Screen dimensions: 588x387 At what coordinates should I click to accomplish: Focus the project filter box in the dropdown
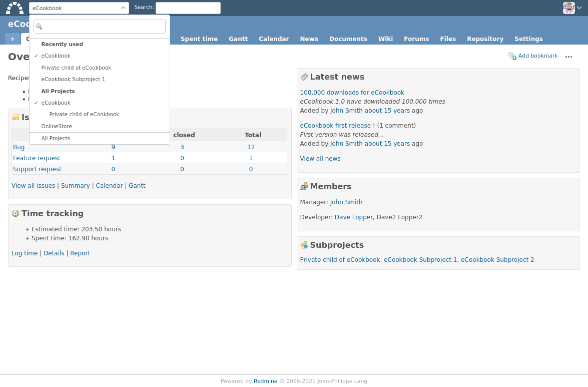coord(100,27)
